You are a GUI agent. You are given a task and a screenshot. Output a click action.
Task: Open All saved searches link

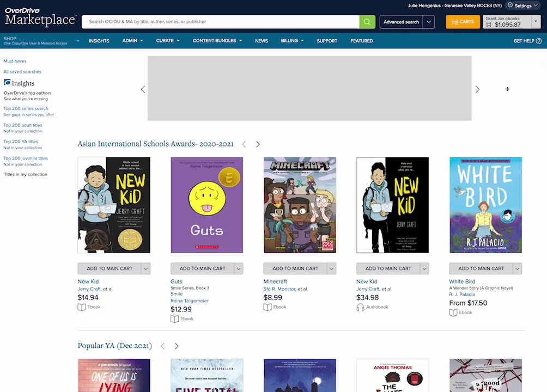pyautogui.click(x=22, y=72)
